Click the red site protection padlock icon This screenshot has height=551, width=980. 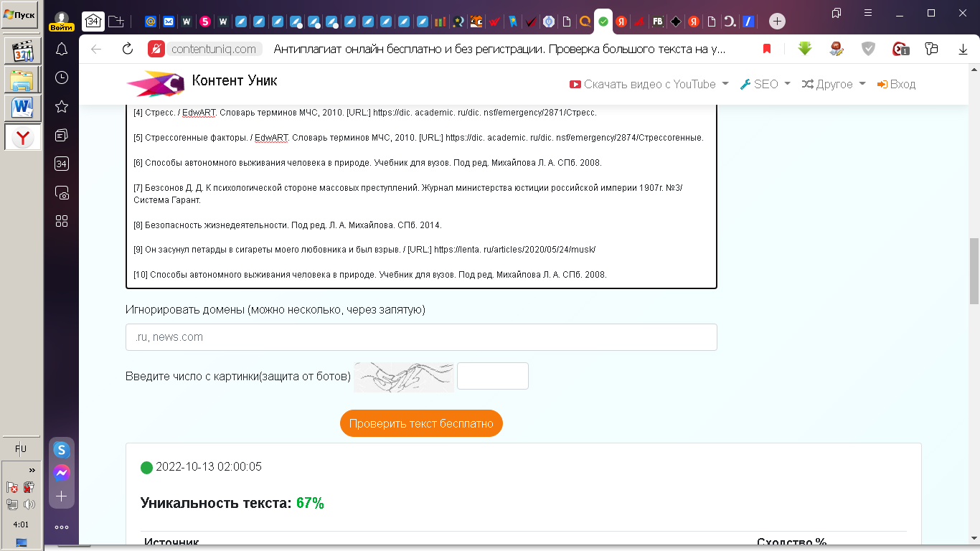pos(156,49)
